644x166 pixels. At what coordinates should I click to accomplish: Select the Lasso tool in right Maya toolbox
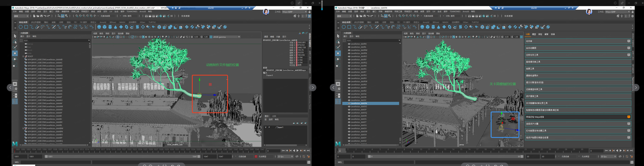[338, 42]
